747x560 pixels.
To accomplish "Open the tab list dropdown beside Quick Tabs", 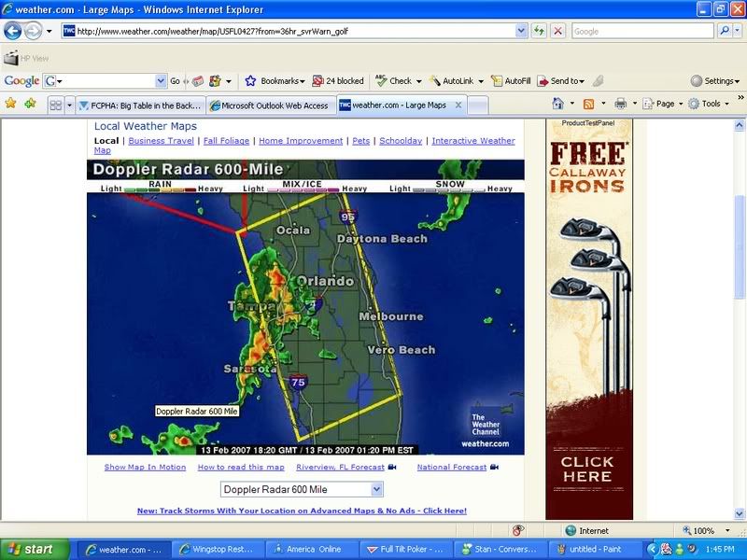I will 69,105.
